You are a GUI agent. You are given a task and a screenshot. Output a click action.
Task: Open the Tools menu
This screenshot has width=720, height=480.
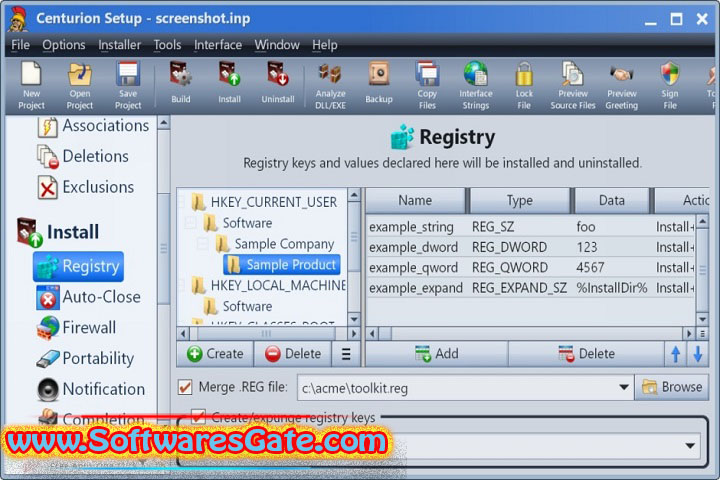167,45
